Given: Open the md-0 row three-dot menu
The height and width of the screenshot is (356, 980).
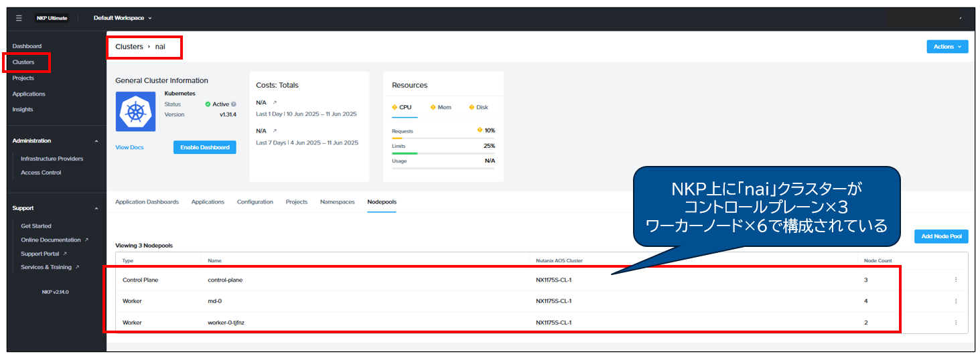Looking at the screenshot, I should click(956, 301).
